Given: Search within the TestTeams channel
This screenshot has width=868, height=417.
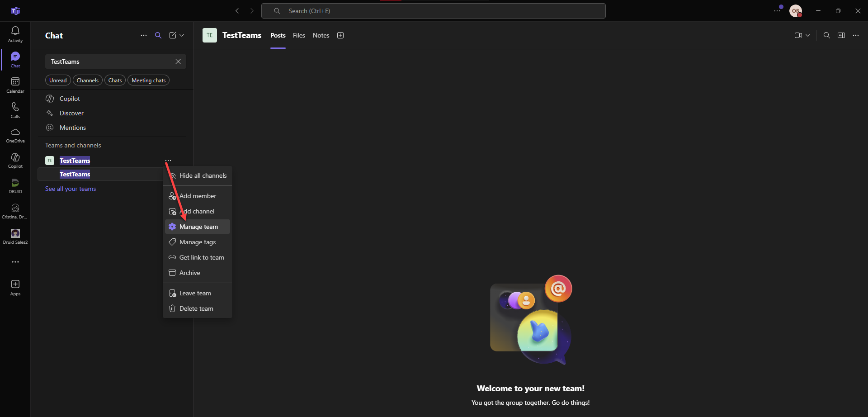Looking at the screenshot, I should tap(827, 35).
